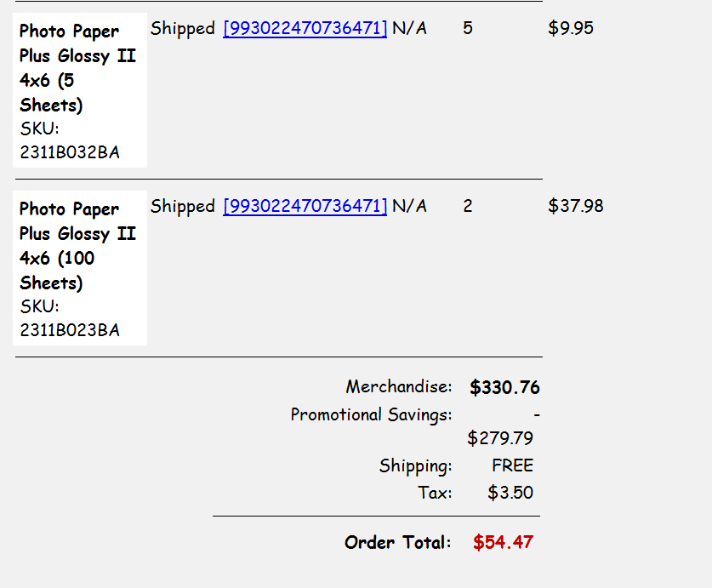The width and height of the screenshot is (712, 588).
Task: Click quantity 5 in the first row
Action: [468, 29]
